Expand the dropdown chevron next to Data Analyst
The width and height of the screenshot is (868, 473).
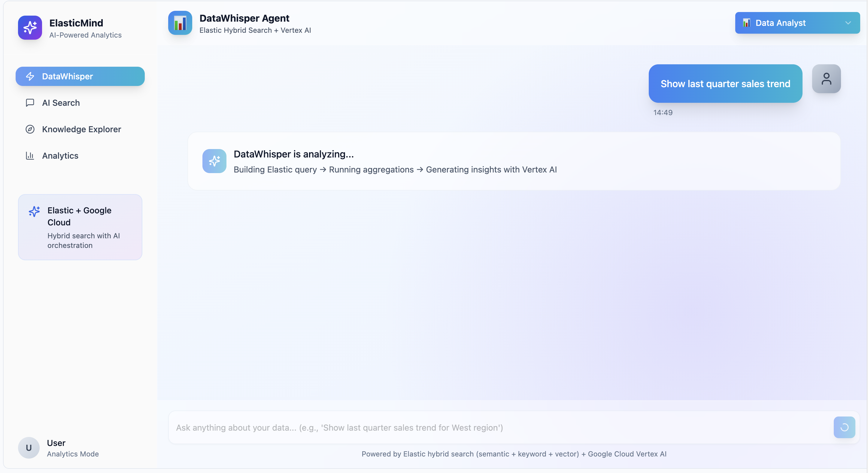848,23
